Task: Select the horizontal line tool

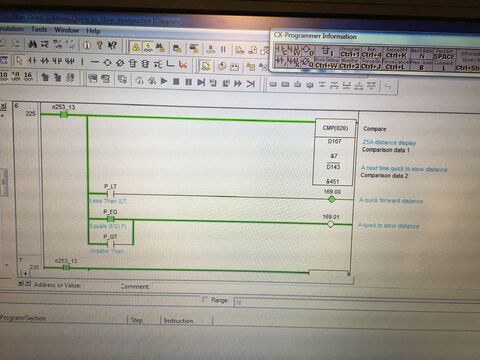Action: coord(95,62)
